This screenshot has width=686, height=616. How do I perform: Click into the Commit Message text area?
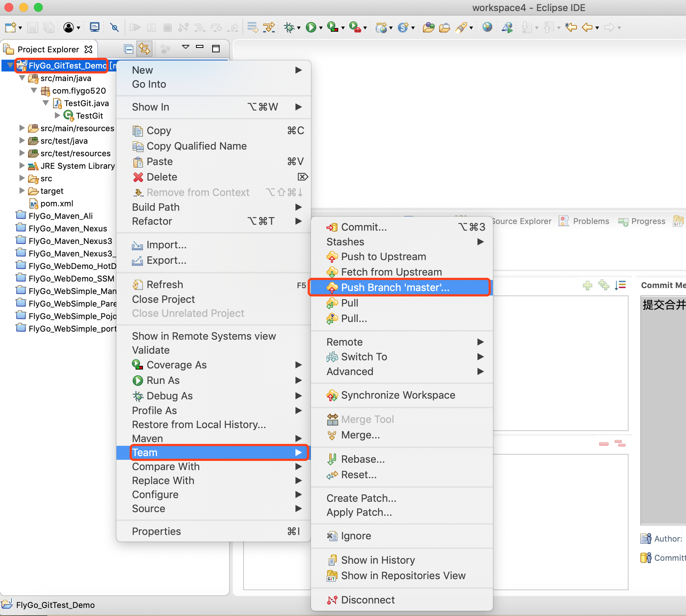coord(663,410)
